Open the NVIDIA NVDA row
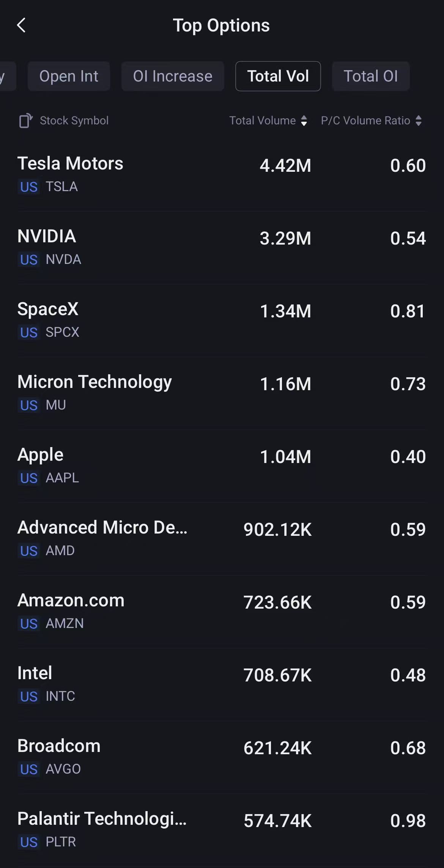 [222, 248]
